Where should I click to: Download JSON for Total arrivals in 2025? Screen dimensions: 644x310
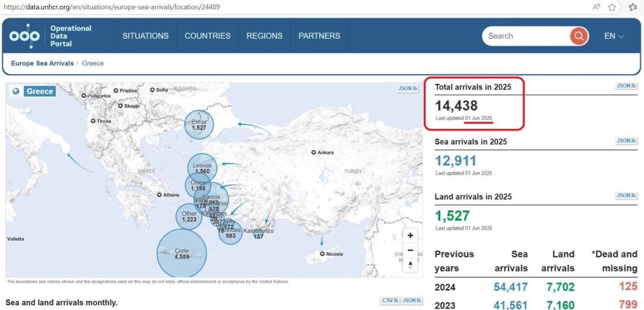pos(626,86)
